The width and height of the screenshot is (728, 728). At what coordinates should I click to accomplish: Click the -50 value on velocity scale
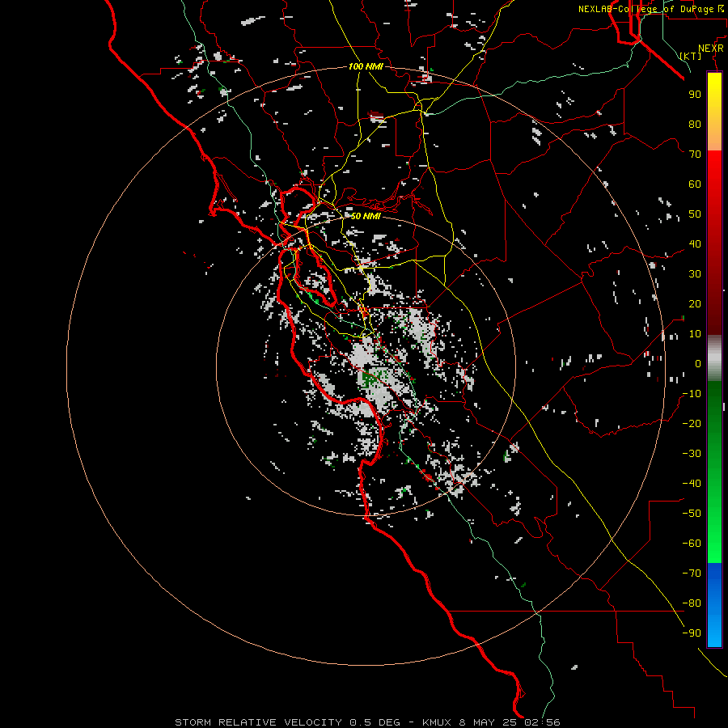pyautogui.click(x=692, y=514)
